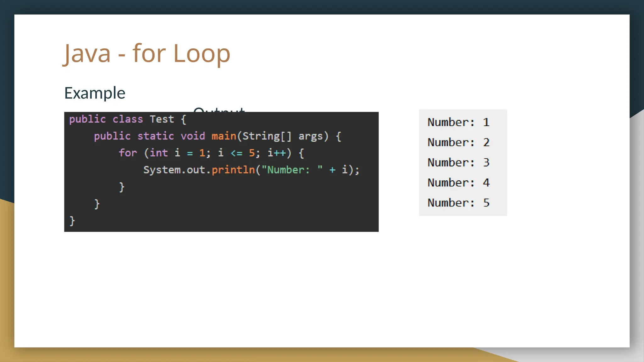Click the 'Example' heading text
This screenshot has height=362, width=644.
coord(95,93)
